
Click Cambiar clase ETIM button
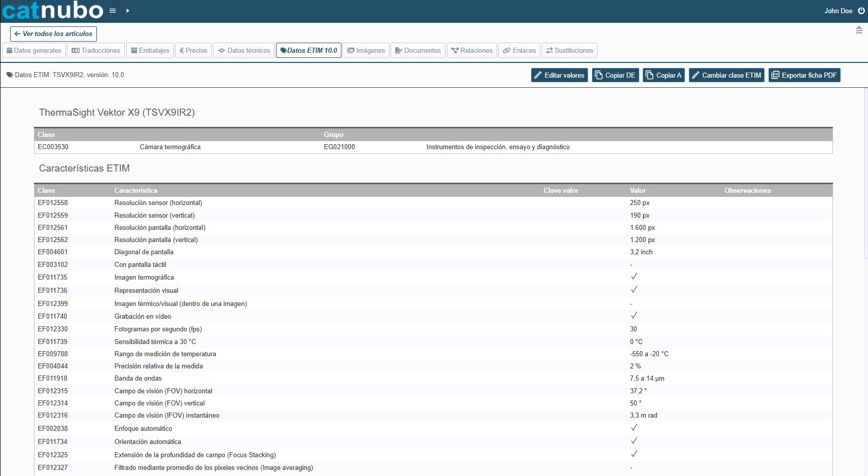point(726,76)
